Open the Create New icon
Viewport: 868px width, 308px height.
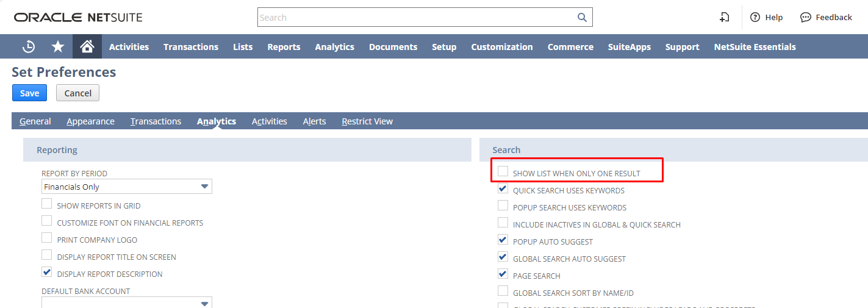[x=724, y=17]
